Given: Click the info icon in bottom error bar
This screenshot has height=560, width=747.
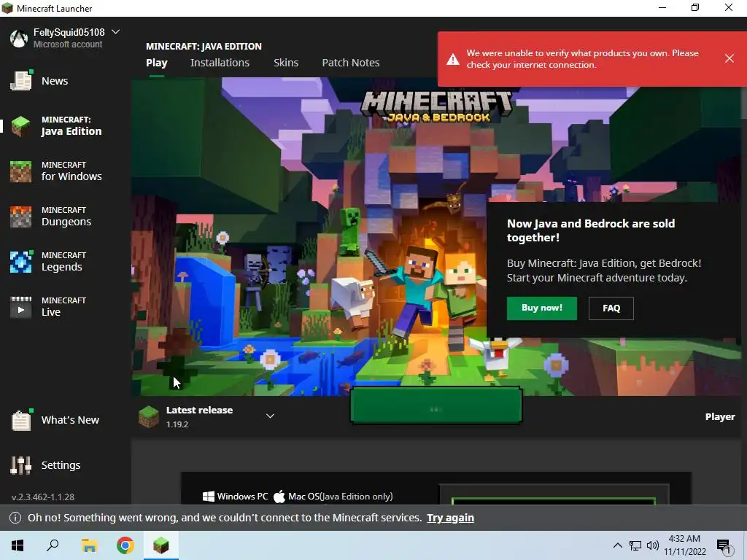Looking at the screenshot, I should click(15, 518).
